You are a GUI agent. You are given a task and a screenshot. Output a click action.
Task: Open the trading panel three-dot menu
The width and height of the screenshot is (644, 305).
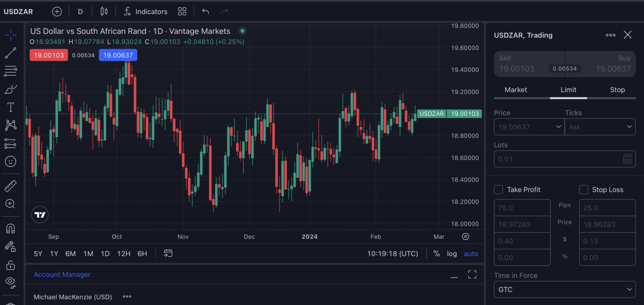610,35
